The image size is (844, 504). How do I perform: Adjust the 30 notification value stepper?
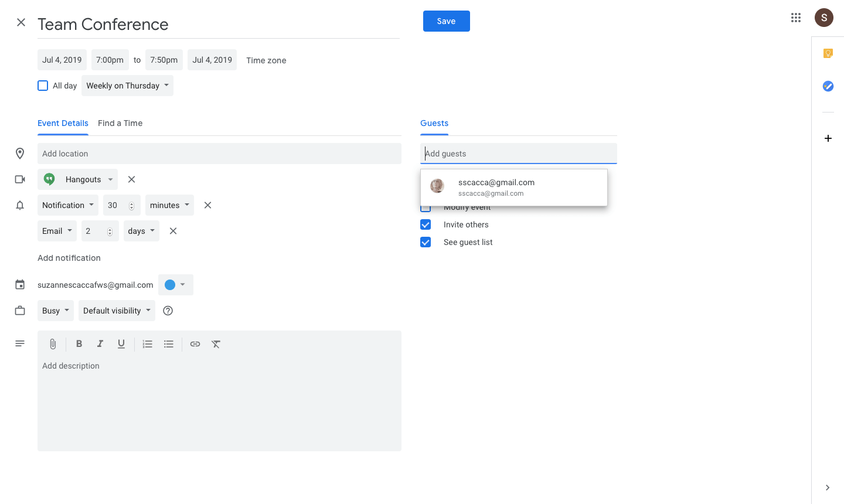point(131,206)
